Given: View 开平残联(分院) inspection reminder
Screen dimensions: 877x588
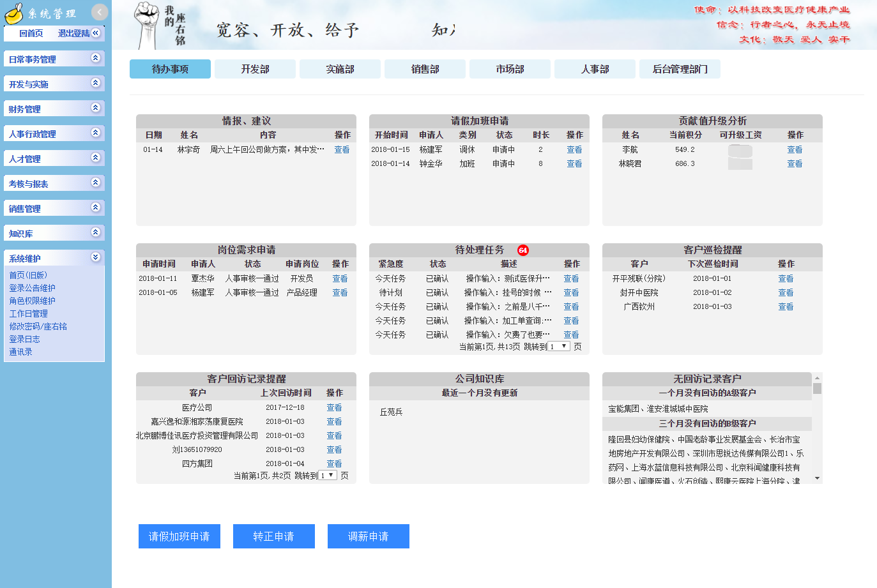Looking at the screenshot, I should [x=786, y=278].
